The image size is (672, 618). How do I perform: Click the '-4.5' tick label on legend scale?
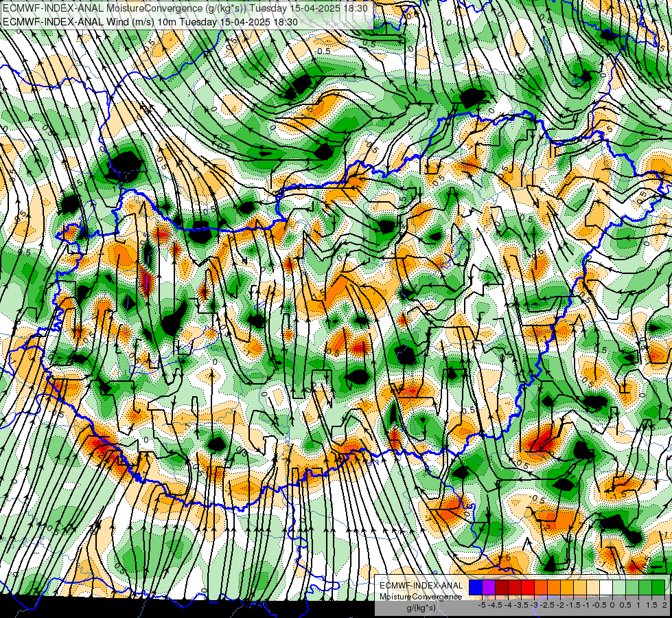(496, 605)
